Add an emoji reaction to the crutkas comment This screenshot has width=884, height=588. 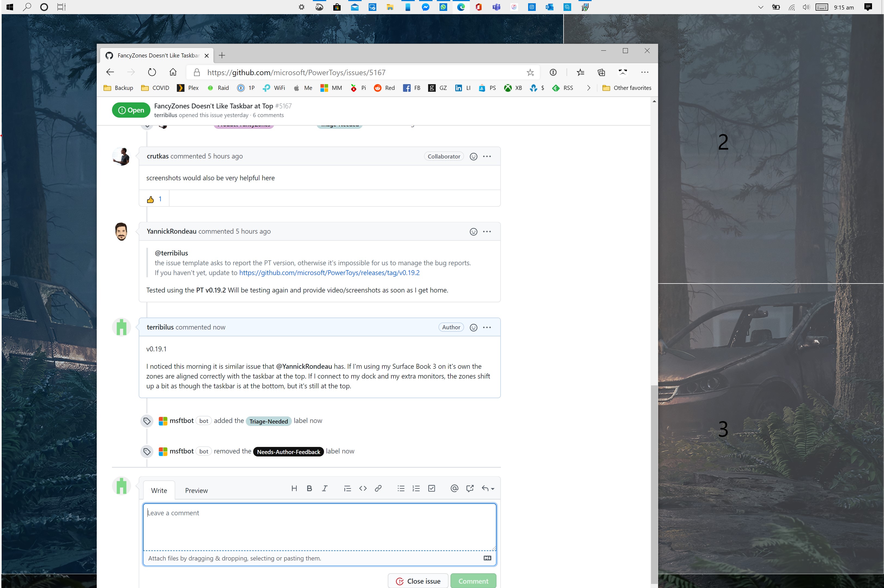click(x=473, y=156)
